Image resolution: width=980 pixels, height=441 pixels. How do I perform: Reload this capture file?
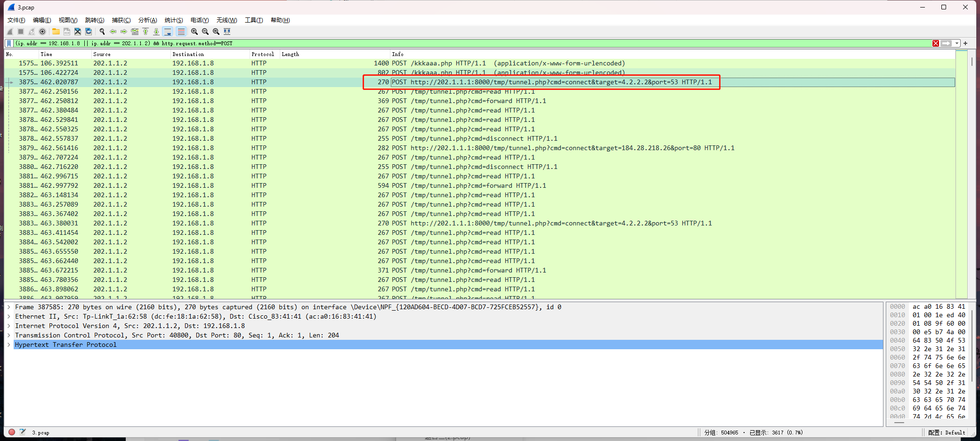click(x=89, y=32)
